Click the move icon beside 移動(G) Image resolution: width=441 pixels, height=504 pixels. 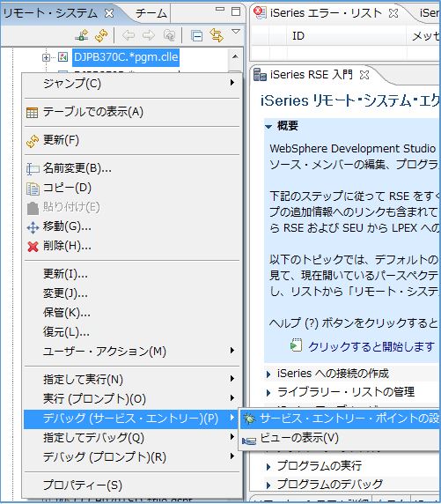tap(33, 227)
